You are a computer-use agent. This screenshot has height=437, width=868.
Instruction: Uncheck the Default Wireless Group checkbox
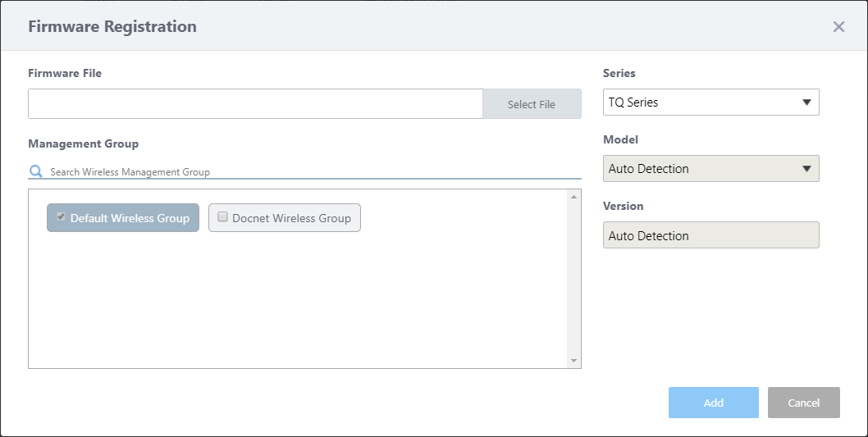pos(61,217)
